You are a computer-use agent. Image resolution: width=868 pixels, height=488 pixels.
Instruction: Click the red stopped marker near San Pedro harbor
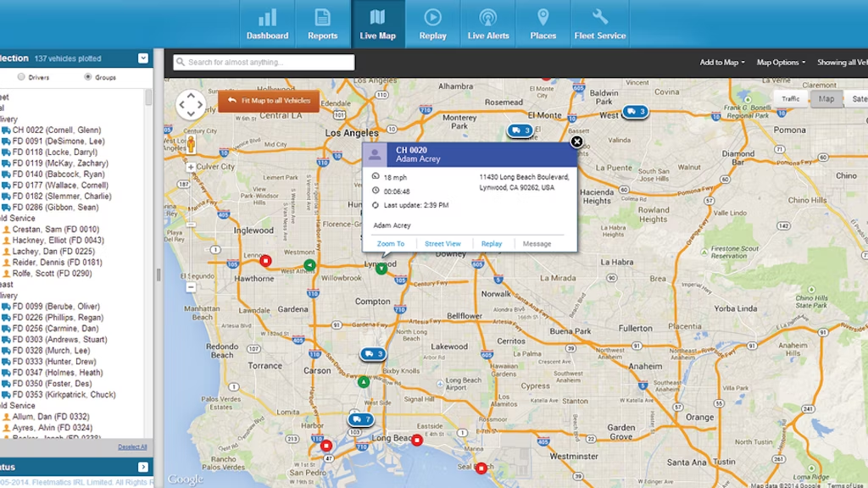326,446
